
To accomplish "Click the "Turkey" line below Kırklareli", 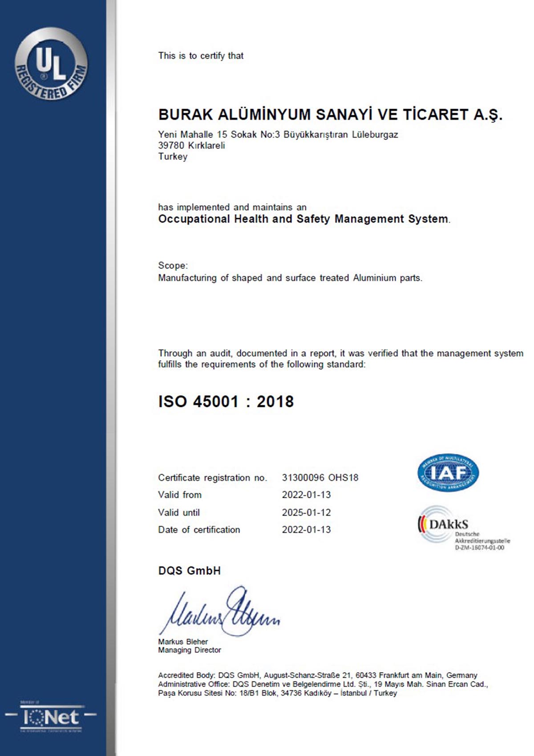I will pyautogui.click(x=173, y=157).
